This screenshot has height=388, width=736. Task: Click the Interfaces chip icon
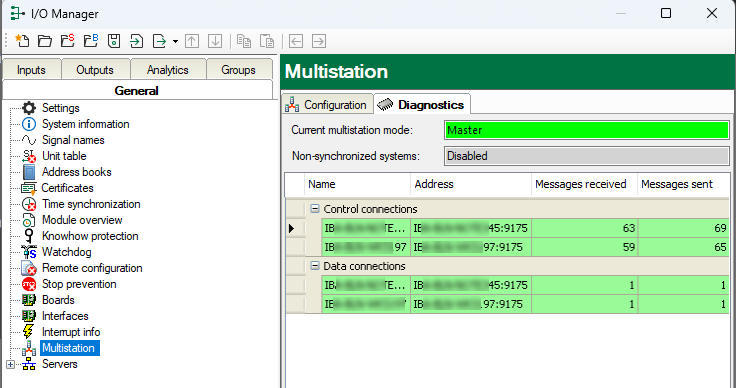coord(29,316)
